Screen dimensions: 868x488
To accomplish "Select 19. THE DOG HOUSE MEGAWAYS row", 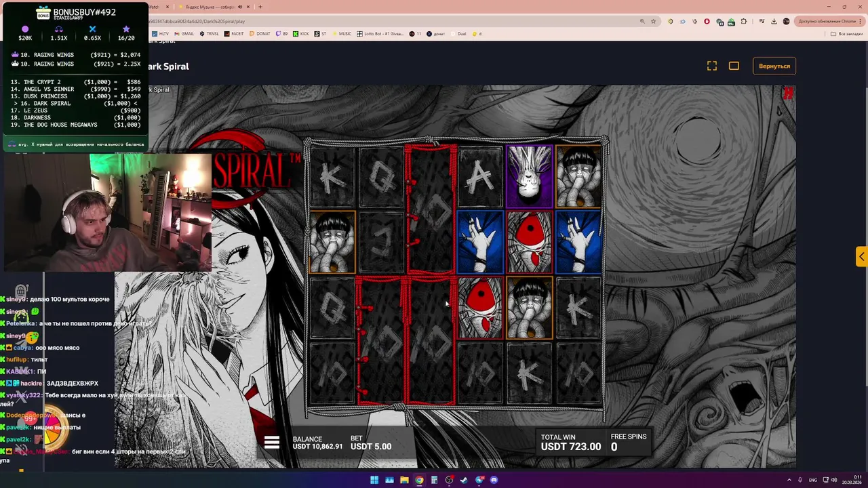I will tap(75, 125).
